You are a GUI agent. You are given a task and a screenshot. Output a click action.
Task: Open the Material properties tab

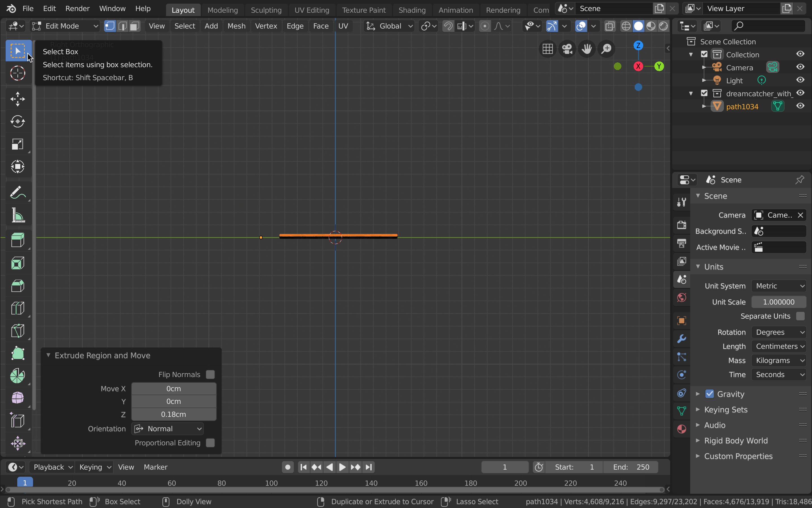click(x=681, y=429)
